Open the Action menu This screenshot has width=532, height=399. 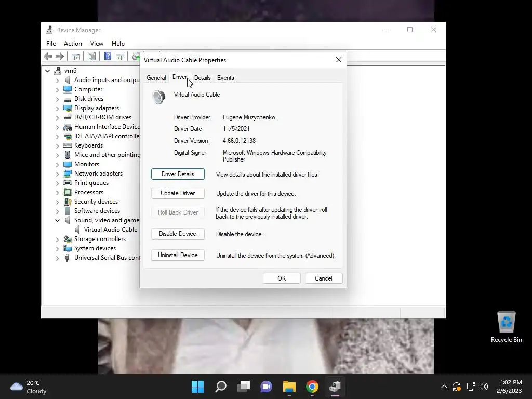73,44
